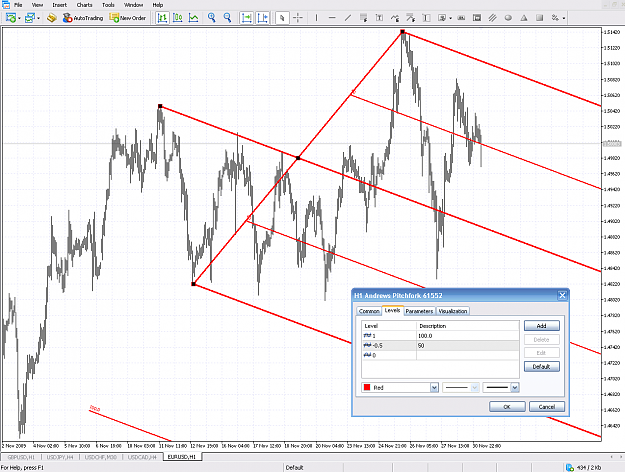Open the arrows objects dropdown arrow
This screenshot has width=625, height=472.
pyautogui.click(x=564, y=18)
